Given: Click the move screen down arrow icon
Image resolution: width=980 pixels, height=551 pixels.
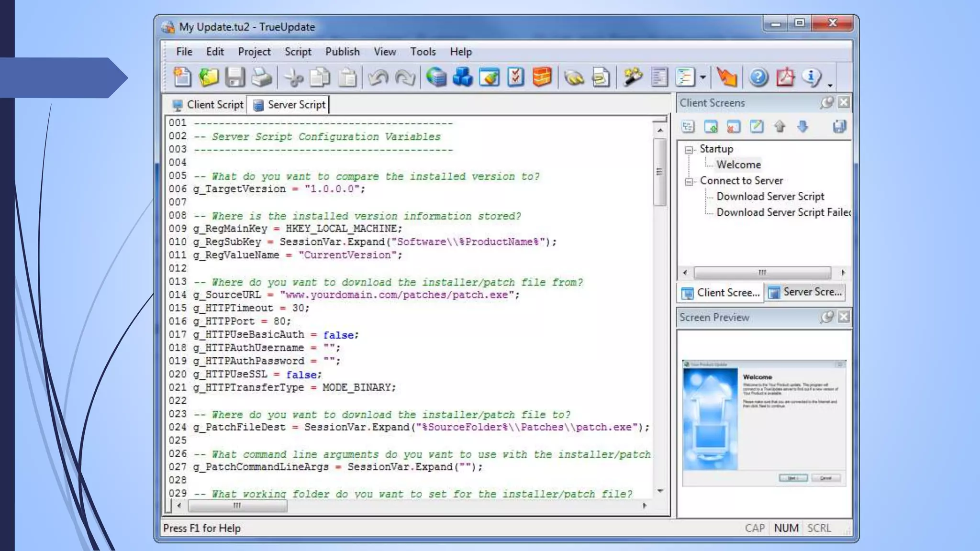Looking at the screenshot, I should (802, 127).
